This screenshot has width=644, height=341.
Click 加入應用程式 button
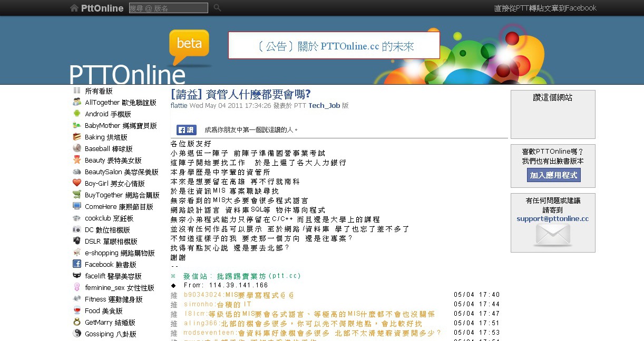554,175
